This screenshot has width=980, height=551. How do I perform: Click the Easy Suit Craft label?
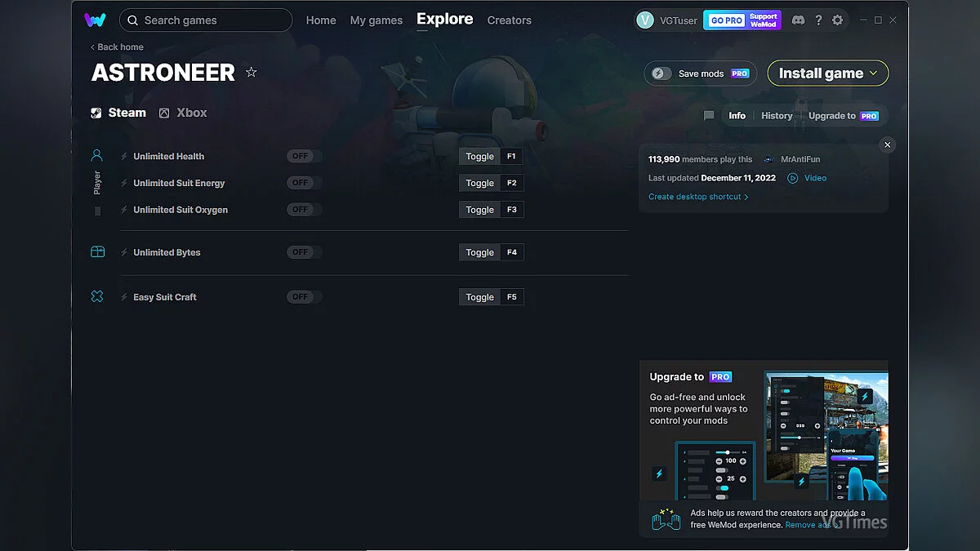[165, 297]
